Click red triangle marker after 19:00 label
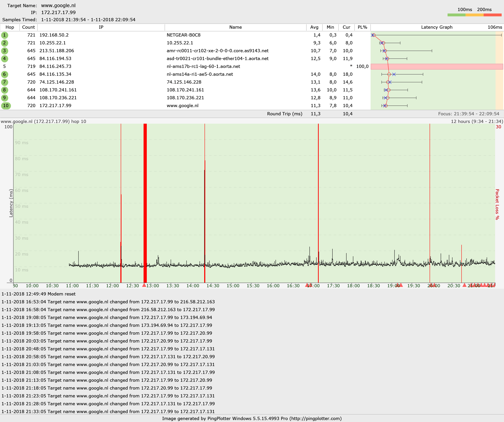The height and width of the screenshot is (422, 504). (x=401, y=285)
